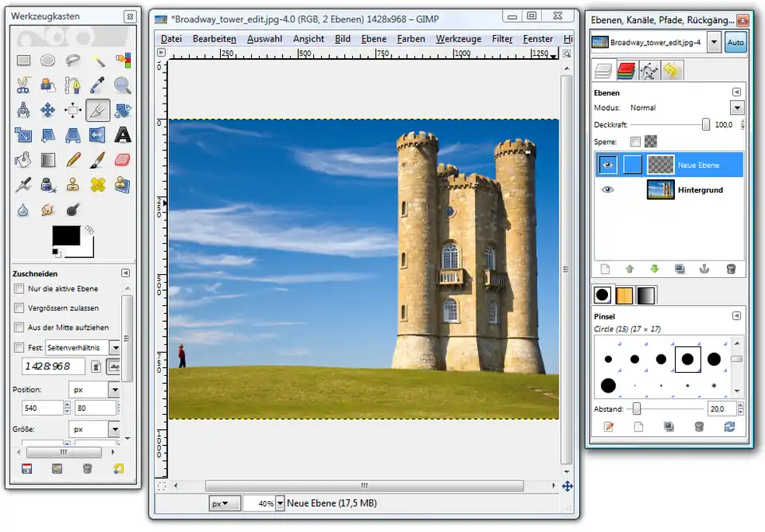Enable 'Nur die aktive Ebene' checkbox

(x=19, y=288)
